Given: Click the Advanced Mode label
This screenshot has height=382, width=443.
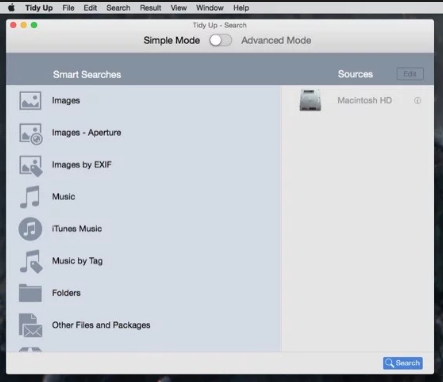Looking at the screenshot, I should pyautogui.click(x=276, y=40).
